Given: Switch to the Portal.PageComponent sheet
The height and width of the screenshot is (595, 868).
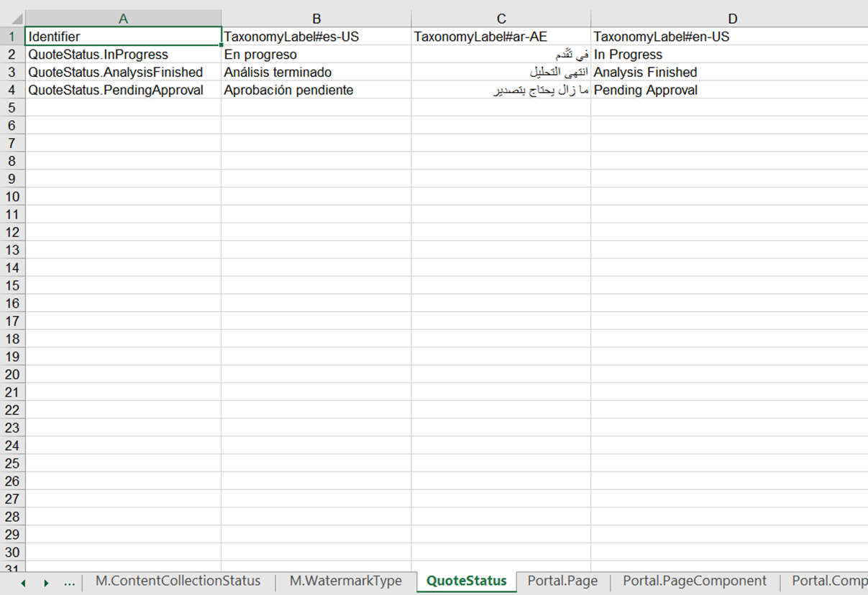Looking at the screenshot, I should click(x=694, y=581).
